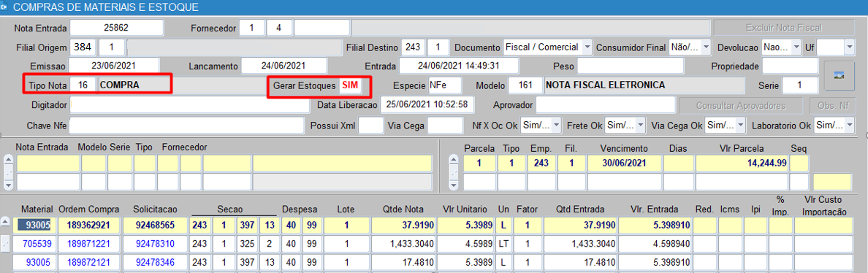This screenshot has width=868, height=273.
Task: Move up in the Nota Entrada list scrollbar
Action: [x=9, y=160]
